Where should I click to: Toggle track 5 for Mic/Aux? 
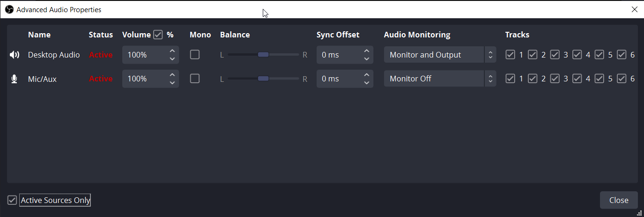pyautogui.click(x=599, y=79)
